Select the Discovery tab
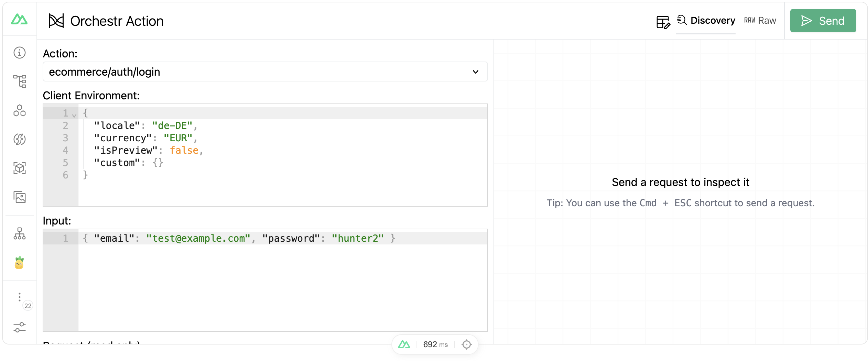Image resolution: width=868 pixels, height=361 pixels. pyautogui.click(x=706, y=20)
